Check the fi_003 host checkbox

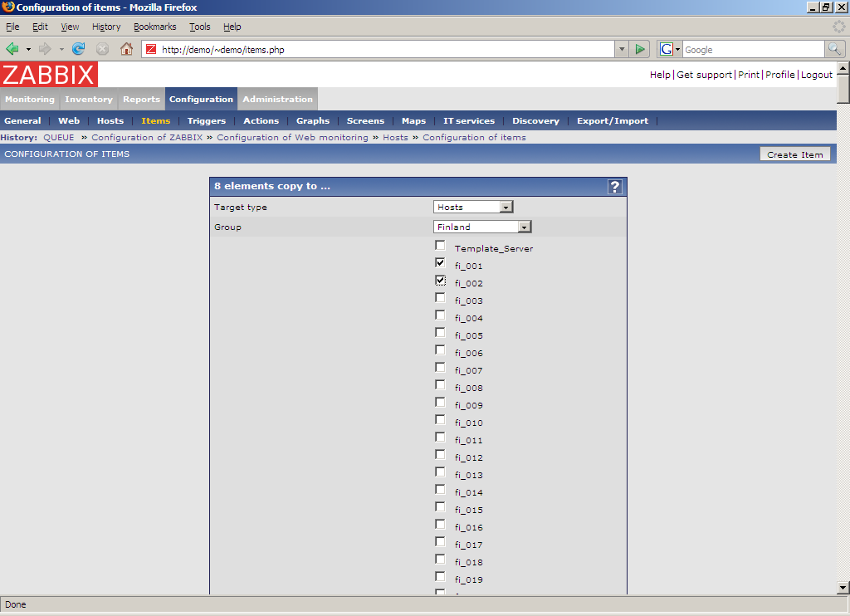[x=440, y=297]
